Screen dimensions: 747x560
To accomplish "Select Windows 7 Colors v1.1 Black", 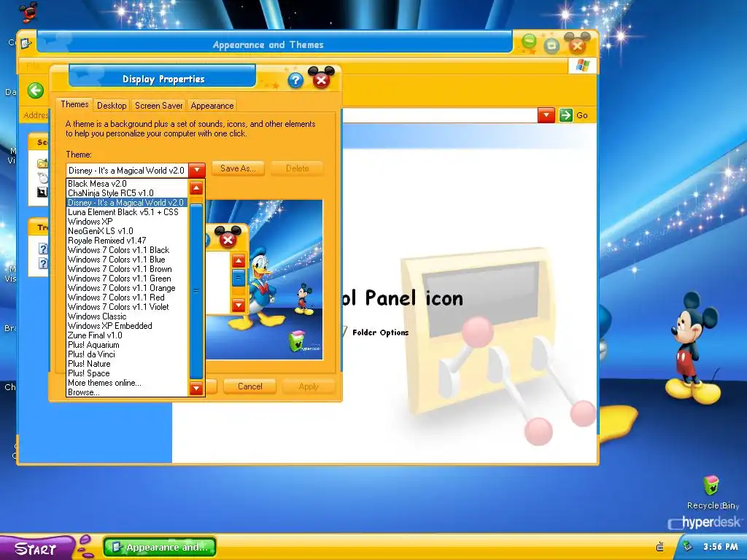I will click(127, 250).
